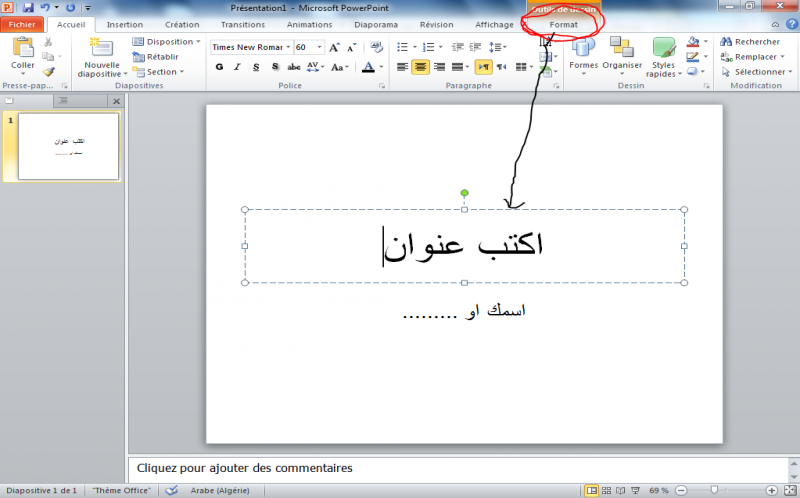Click the zoom slider handle
Viewport: 800px width, 498px height.
point(714,491)
